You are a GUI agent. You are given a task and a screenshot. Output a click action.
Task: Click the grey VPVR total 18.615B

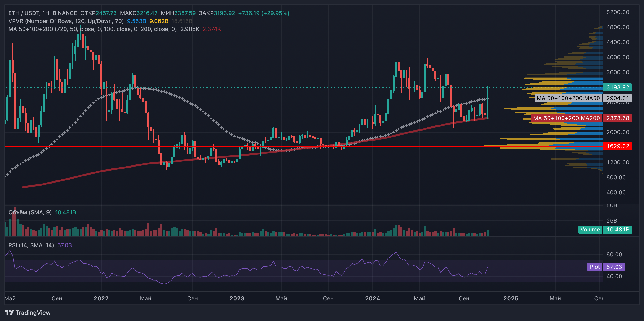click(x=182, y=21)
